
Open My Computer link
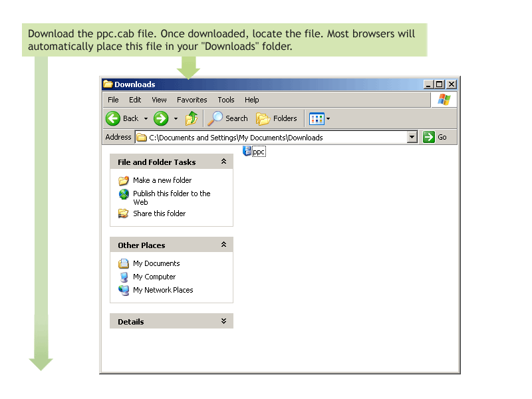[154, 277]
